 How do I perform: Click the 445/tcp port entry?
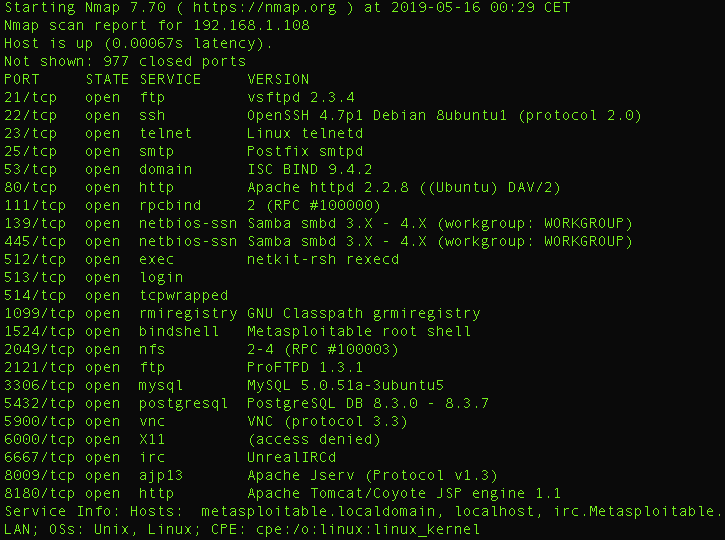[x=35, y=242]
